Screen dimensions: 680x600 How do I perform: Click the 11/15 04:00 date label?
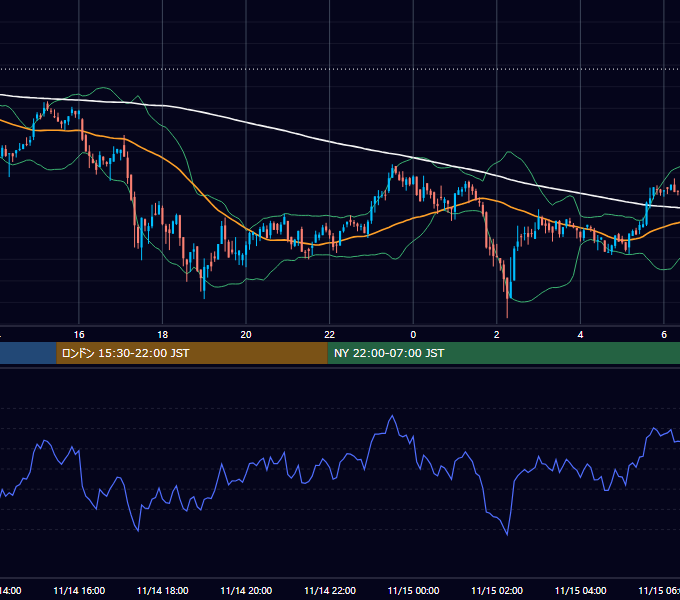(581, 591)
